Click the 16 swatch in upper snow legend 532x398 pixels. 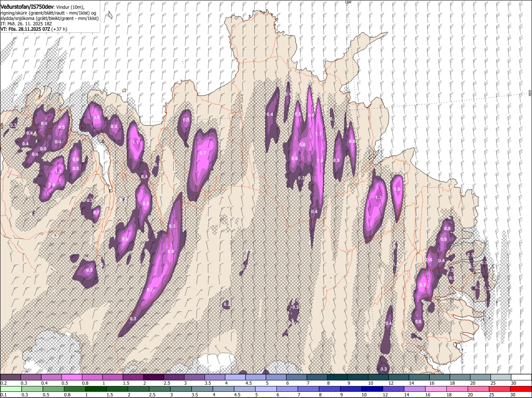coord(439,377)
